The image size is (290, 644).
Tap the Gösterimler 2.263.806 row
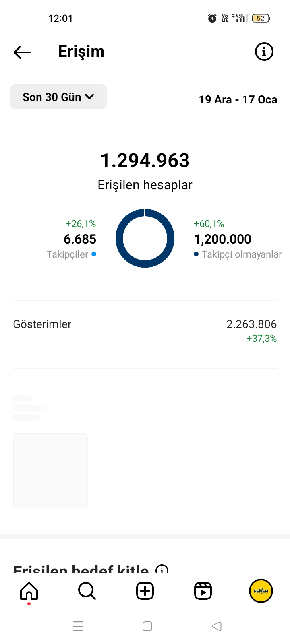(x=145, y=331)
